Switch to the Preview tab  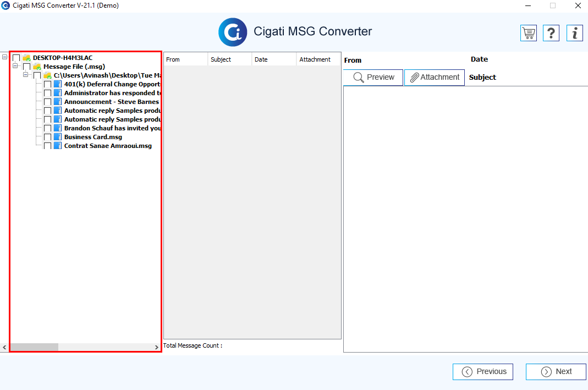(x=373, y=77)
